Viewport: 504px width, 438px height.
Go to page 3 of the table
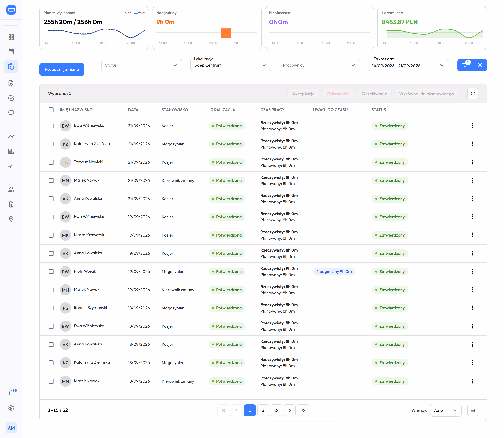click(276, 410)
